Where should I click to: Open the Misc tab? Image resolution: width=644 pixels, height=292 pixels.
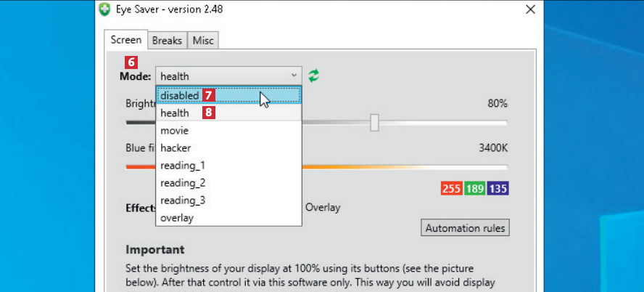(203, 41)
